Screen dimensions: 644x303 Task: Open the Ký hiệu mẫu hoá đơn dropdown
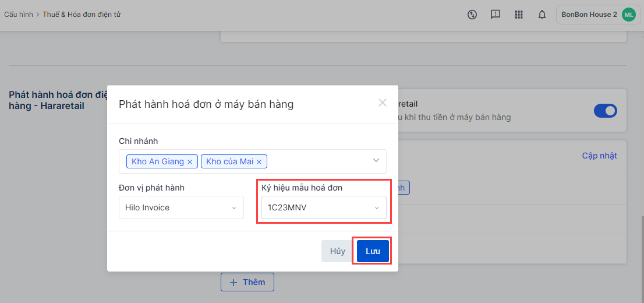click(x=324, y=207)
